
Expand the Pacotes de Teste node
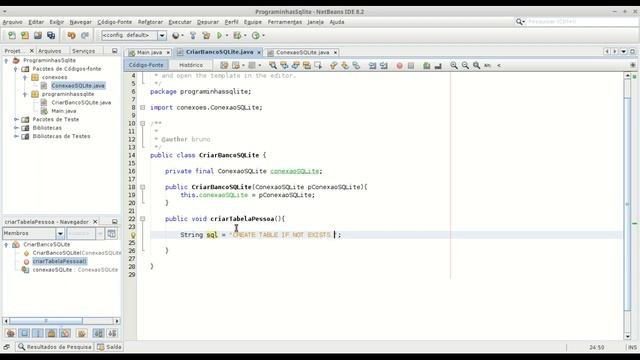pos(16,120)
